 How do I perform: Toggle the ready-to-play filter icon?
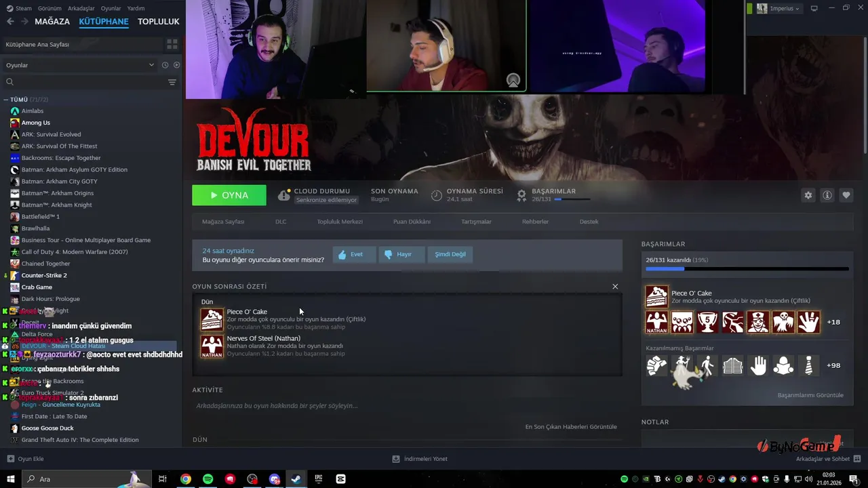[x=176, y=65]
